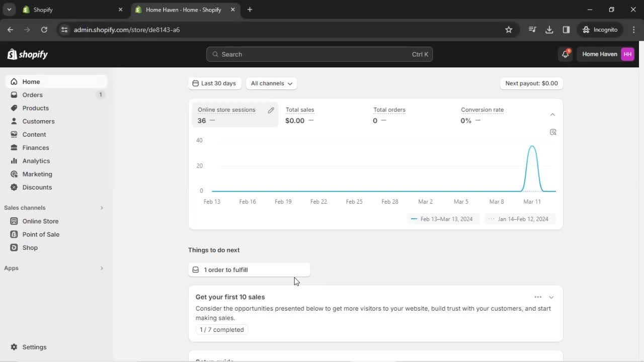Click the search magnifier icon
The height and width of the screenshot is (362, 644).
[215, 54]
